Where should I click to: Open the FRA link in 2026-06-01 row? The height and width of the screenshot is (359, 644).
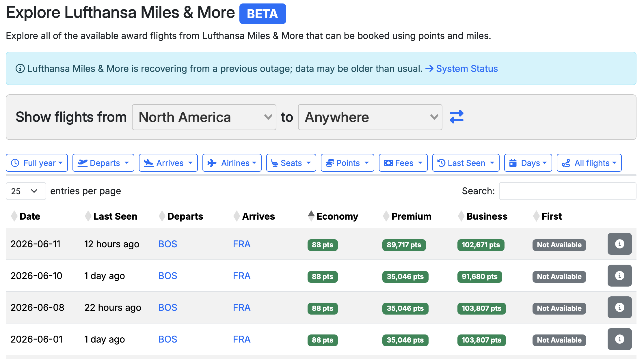pos(242,339)
